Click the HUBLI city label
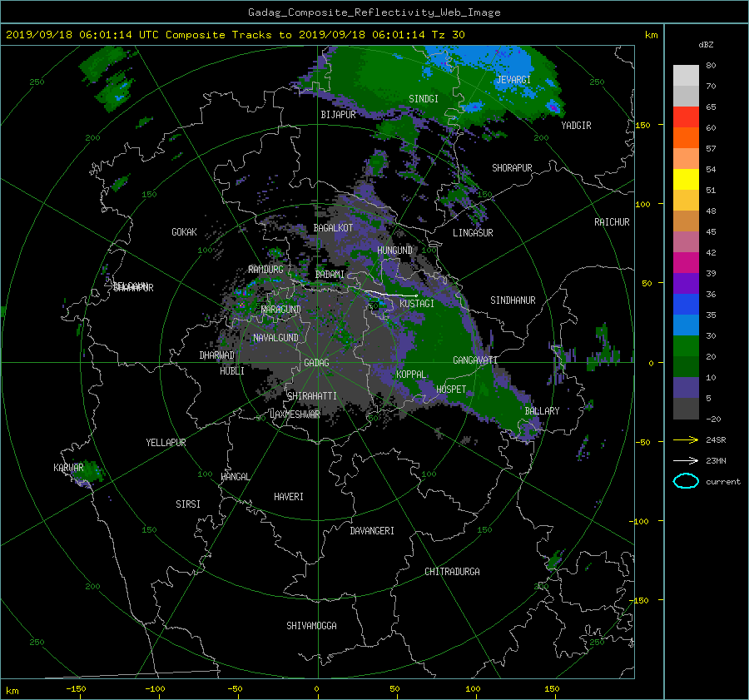 (x=231, y=371)
